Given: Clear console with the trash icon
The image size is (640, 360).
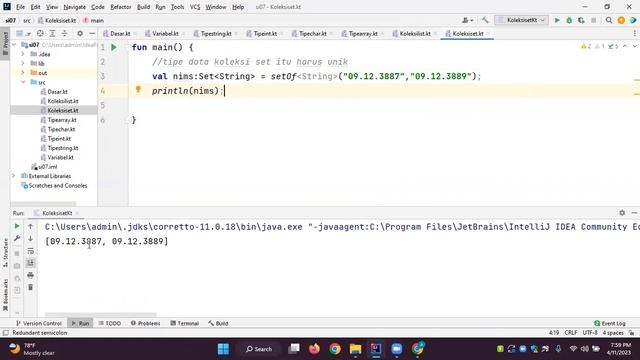Looking at the screenshot, I should 30,288.
